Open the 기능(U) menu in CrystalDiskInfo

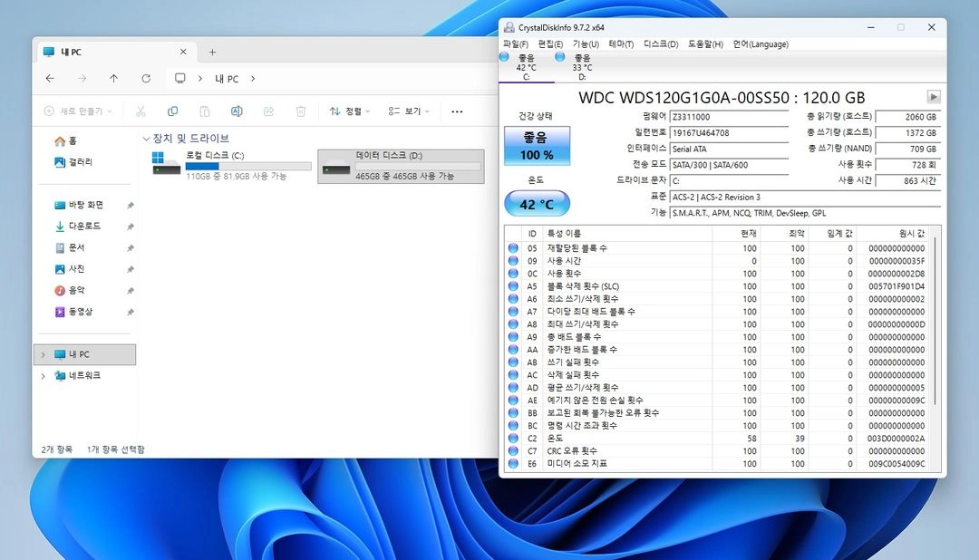point(586,44)
